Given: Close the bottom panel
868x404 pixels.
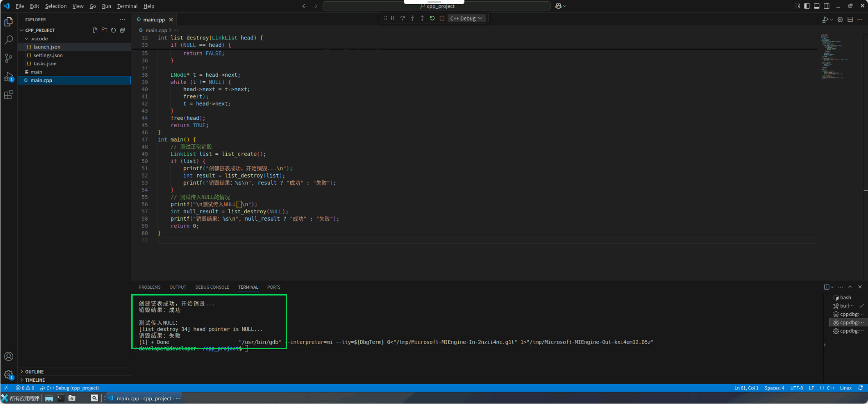Looking at the screenshot, I should (860, 287).
